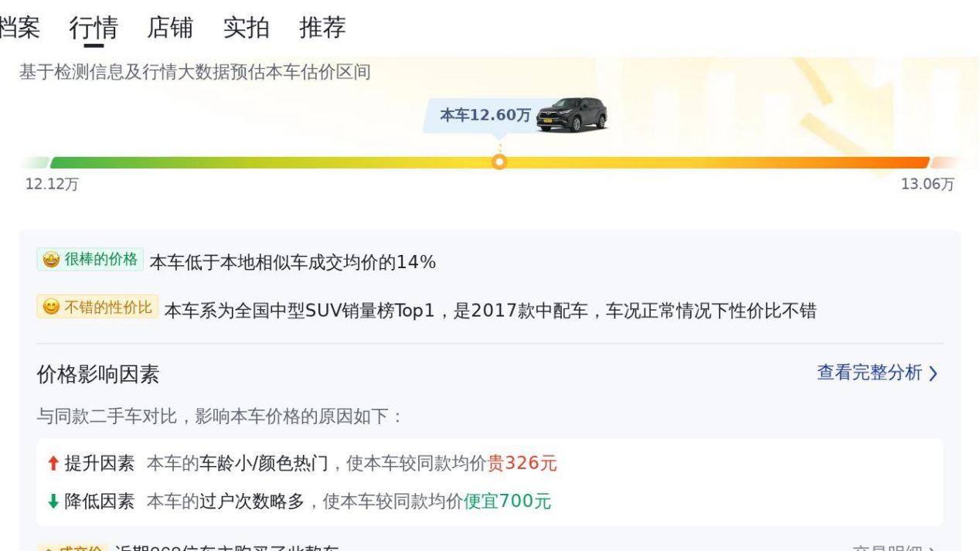
Task: Click the 很棒的价格 badge
Action: click(x=90, y=260)
